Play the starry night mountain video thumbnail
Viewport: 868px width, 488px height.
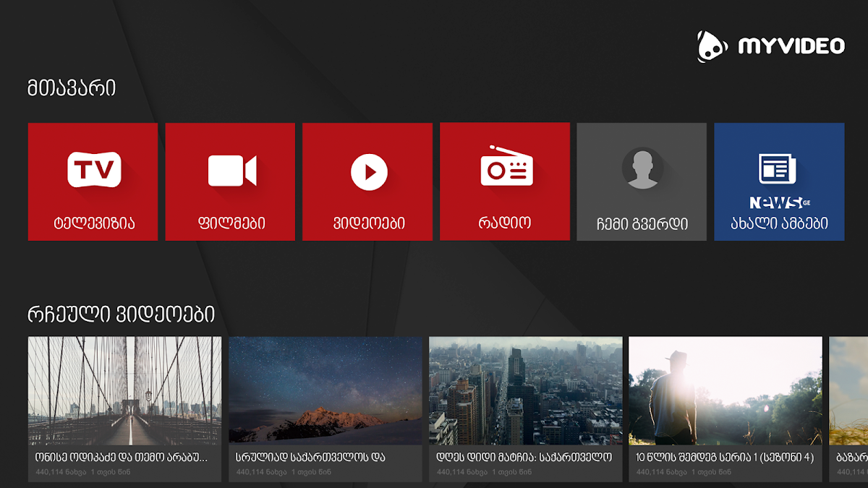pos(325,390)
